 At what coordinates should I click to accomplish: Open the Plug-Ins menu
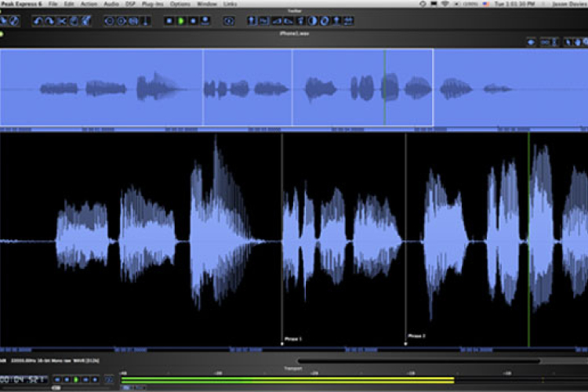click(x=153, y=4)
